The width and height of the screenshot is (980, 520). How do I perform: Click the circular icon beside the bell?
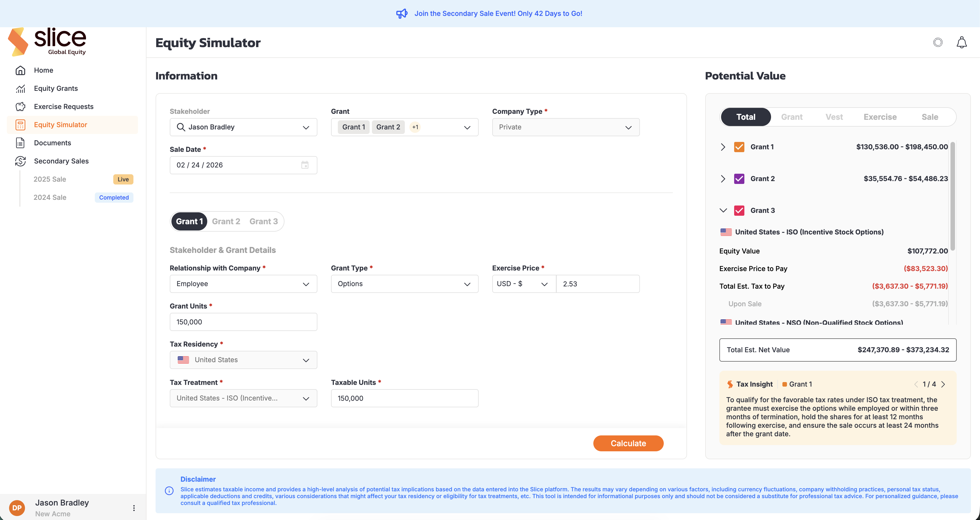pyautogui.click(x=938, y=42)
